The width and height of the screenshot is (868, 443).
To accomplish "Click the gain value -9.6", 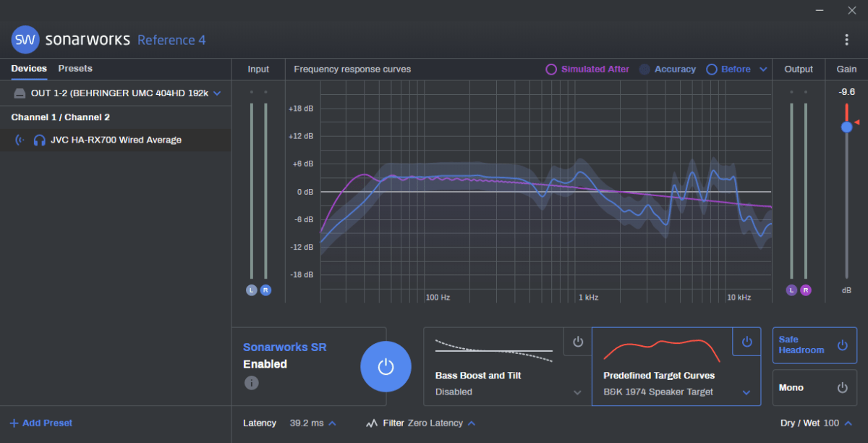I will click(x=846, y=92).
